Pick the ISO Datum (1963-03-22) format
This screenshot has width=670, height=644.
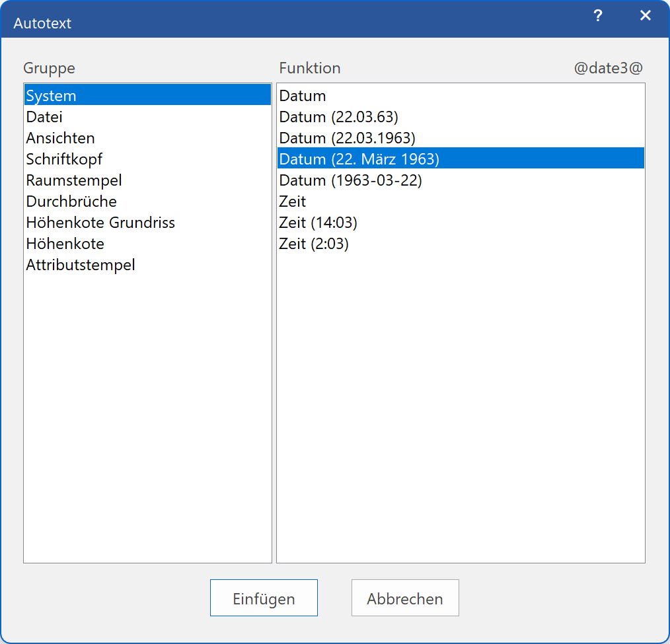350,180
